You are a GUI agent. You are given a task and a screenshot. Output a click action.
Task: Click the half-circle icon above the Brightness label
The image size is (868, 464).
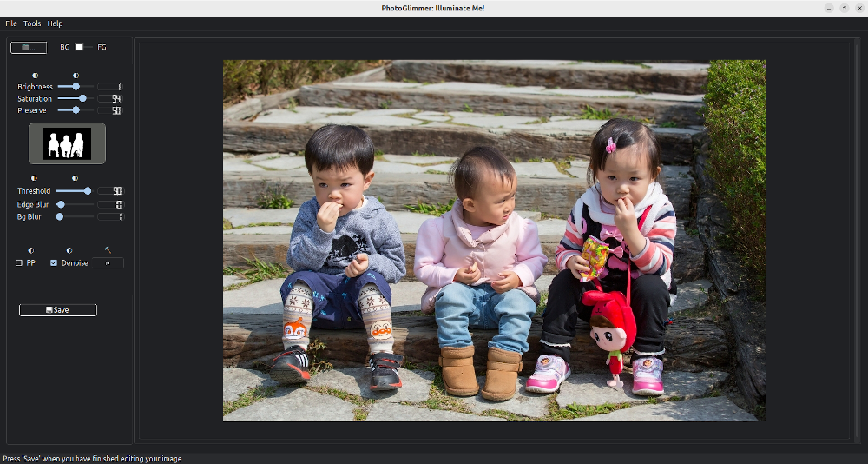tap(35, 76)
